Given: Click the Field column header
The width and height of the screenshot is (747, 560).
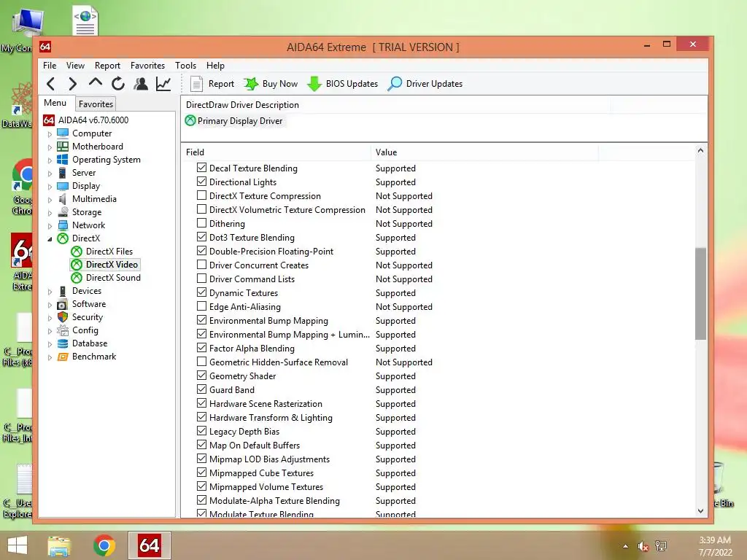Looking at the screenshot, I should click(276, 152).
